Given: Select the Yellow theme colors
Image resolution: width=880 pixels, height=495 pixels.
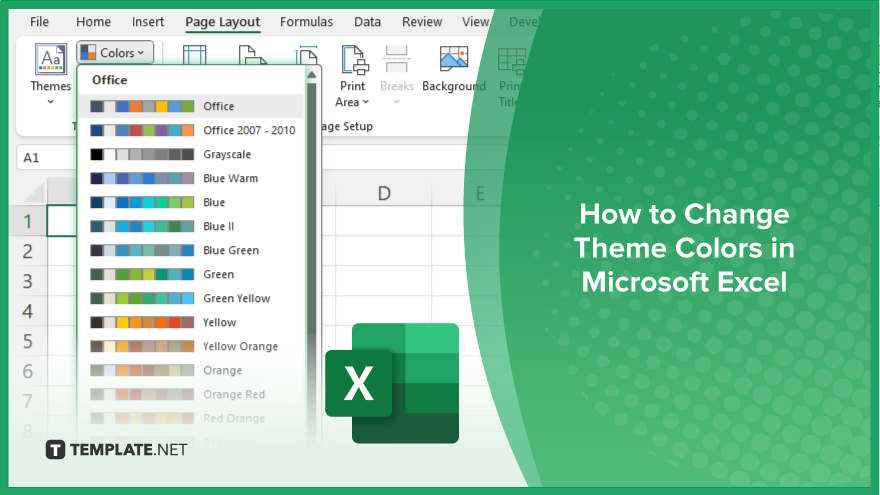Looking at the screenshot, I should (x=192, y=323).
